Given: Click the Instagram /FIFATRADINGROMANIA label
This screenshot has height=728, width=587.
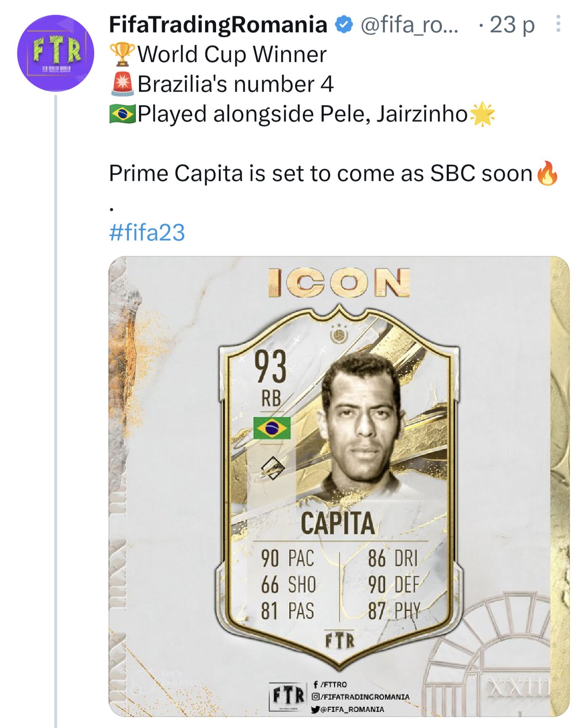Looking at the screenshot, I should click(360, 697).
